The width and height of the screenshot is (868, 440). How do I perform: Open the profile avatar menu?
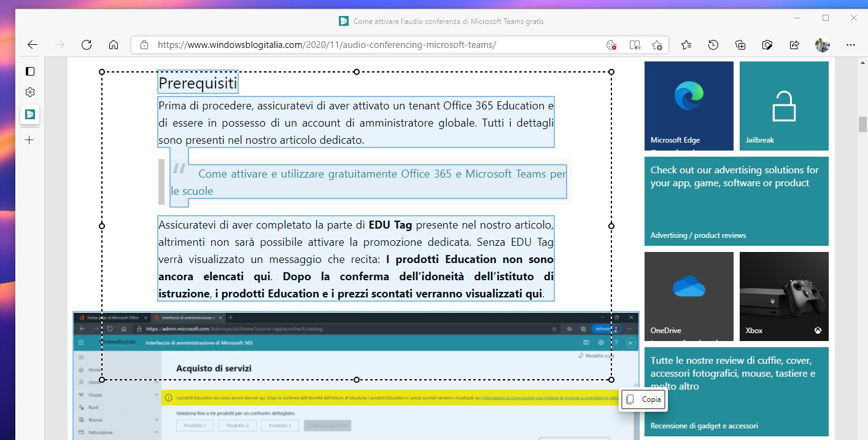(x=822, y=45)
